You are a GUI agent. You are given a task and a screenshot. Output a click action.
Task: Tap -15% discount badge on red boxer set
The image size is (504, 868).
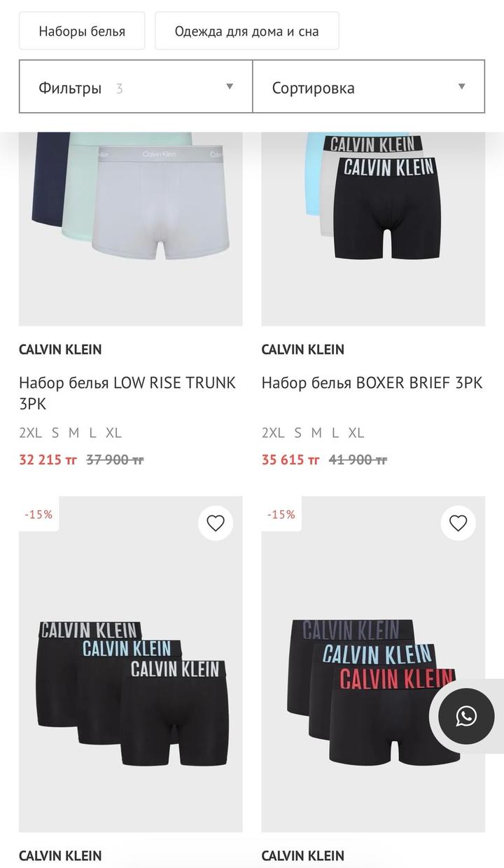281,514
